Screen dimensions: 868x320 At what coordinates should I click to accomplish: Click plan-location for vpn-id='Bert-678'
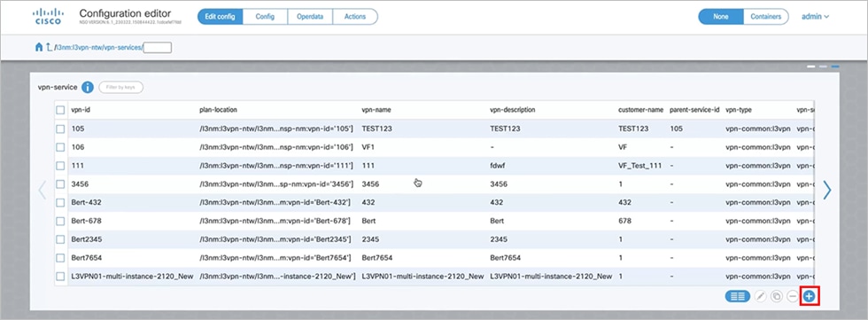pyautogui.click(x=275, y=221)
